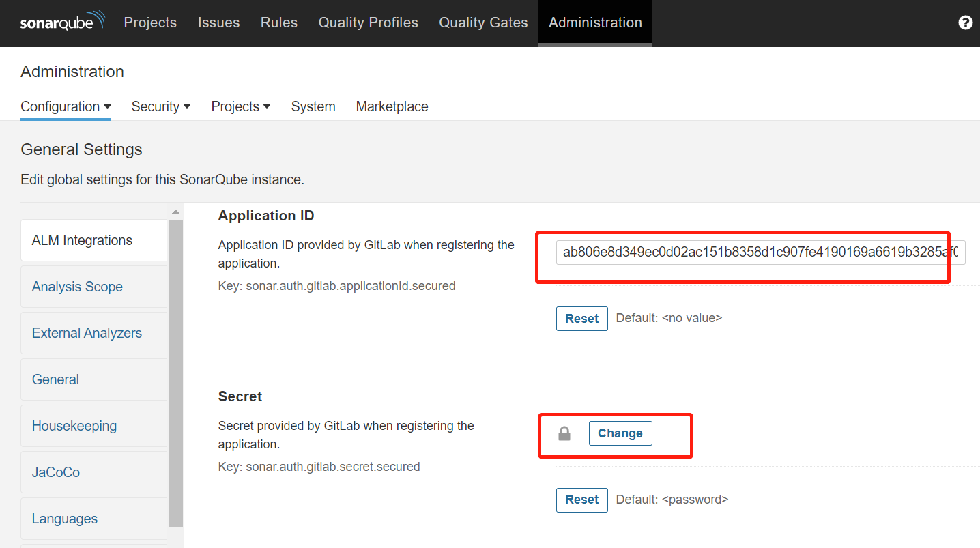This screenshot has width=980, height=548.
Task: Switch to the System tab
Action: pos(313,106)
